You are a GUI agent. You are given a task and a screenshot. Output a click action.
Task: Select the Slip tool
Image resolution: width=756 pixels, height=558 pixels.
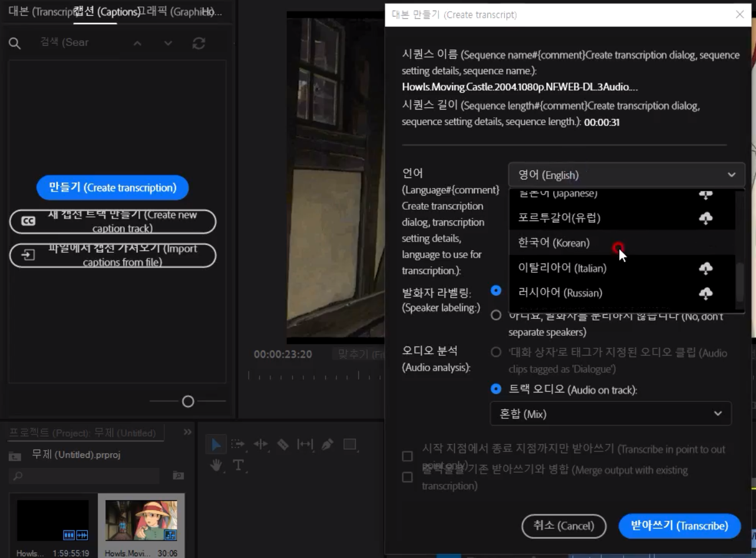coord(305,444)
